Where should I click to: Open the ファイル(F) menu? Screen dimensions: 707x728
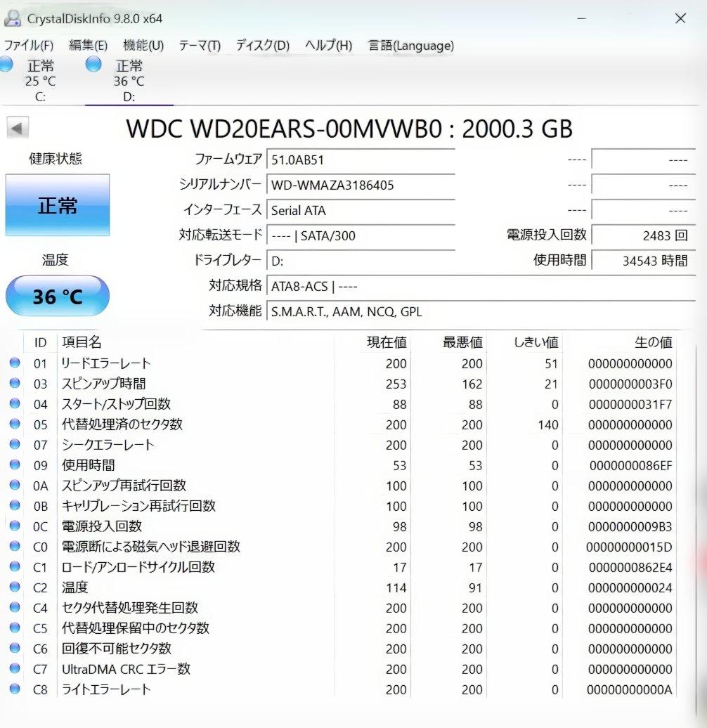(x=29, y=46)
